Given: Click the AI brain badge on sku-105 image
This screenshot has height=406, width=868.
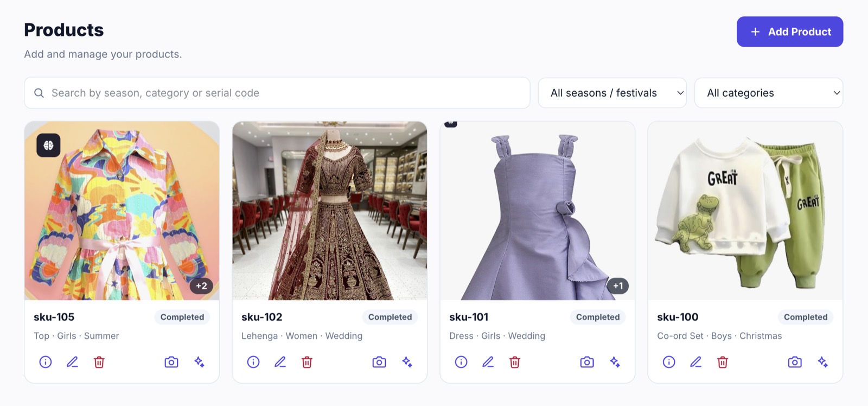Looking at the screenshot, I should coord(48,145).
